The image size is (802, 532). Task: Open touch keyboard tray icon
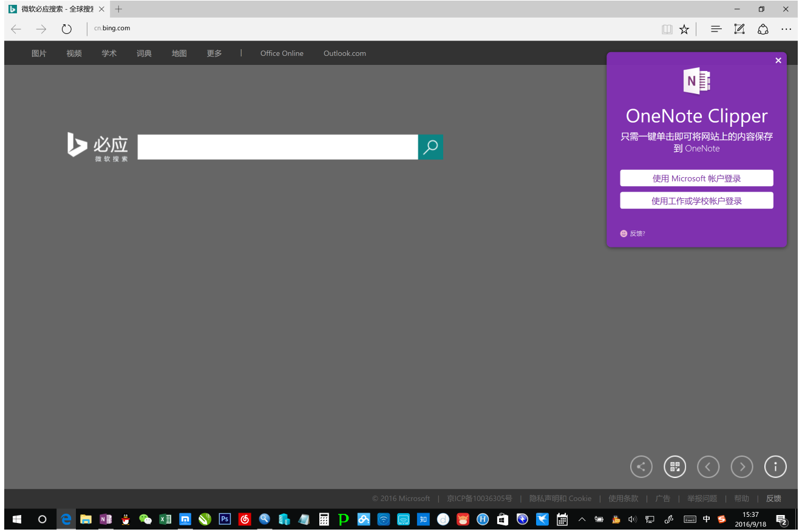(x=690, y=519)
